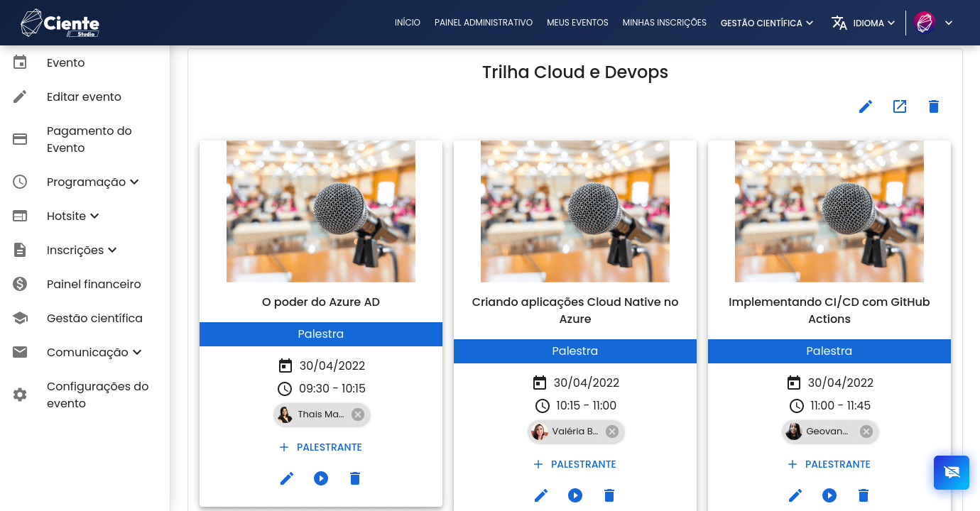Viewport: 980px width, 511px height.
Task: Open Painel Administrativo from the top menu
Action: click(x=484, y=23)
